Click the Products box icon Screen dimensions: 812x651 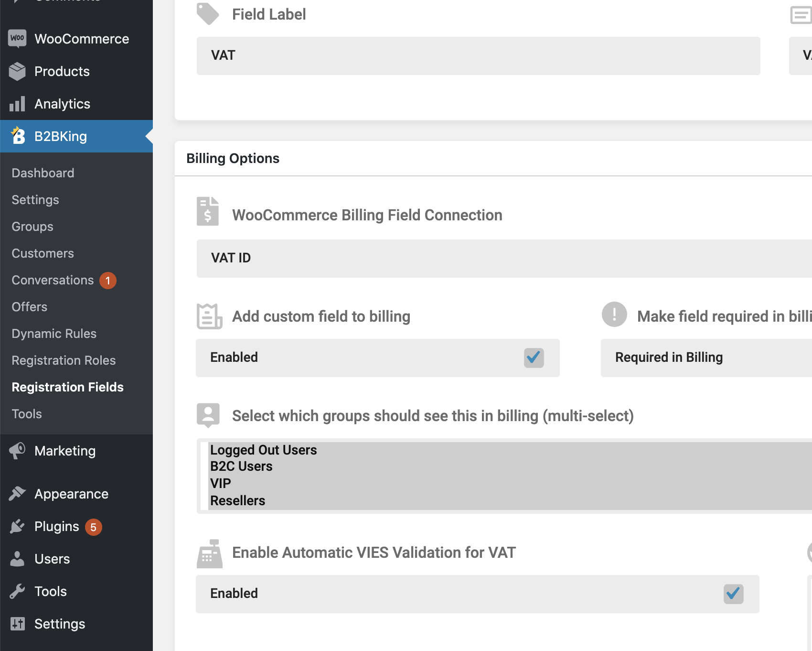17,71
